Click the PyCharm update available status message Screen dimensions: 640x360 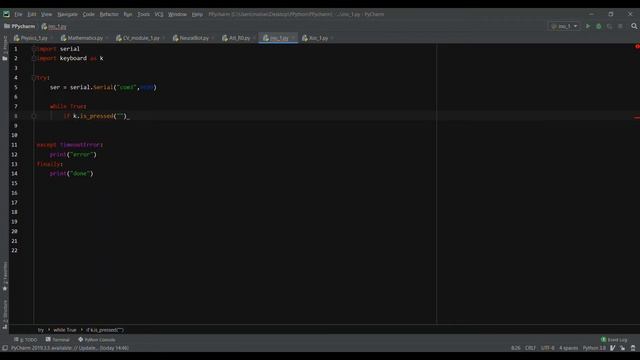(70, 348)
